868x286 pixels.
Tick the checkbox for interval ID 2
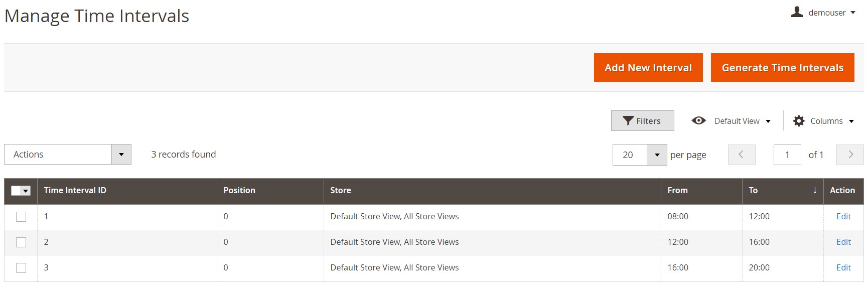(x=21, y=242)
